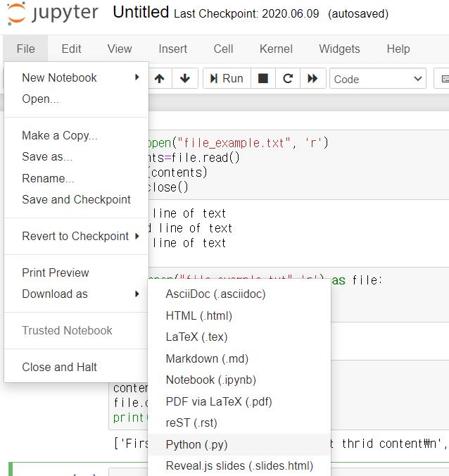The image size is (449, 476).
Task: Expand the Revert to Checkpoint submenu arrow
Action: (137, 236)
